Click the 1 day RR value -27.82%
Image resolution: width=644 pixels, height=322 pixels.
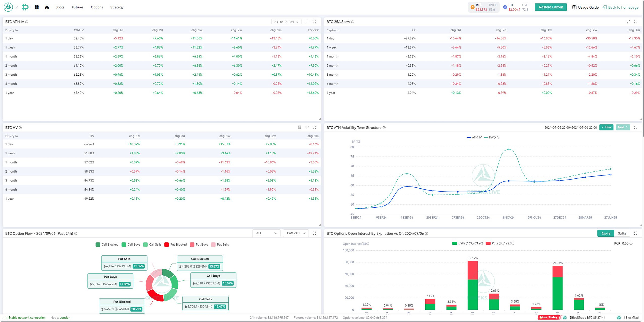click(x=410, y=38)
